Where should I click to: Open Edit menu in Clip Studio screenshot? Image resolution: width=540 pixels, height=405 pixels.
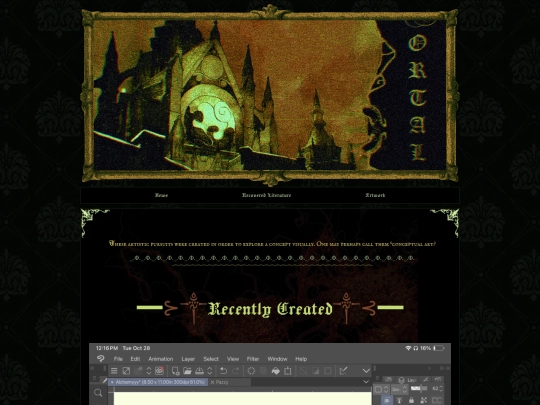pyautogui.click(x=135, y=359)
